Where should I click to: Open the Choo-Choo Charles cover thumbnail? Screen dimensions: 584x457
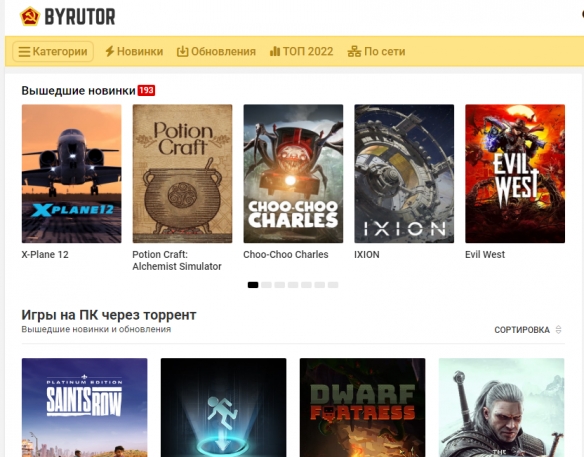(293, 174)
